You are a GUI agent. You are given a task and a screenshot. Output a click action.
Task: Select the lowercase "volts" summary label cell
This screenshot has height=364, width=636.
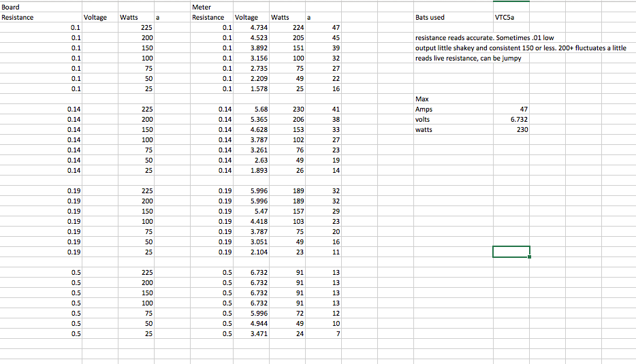423,120
